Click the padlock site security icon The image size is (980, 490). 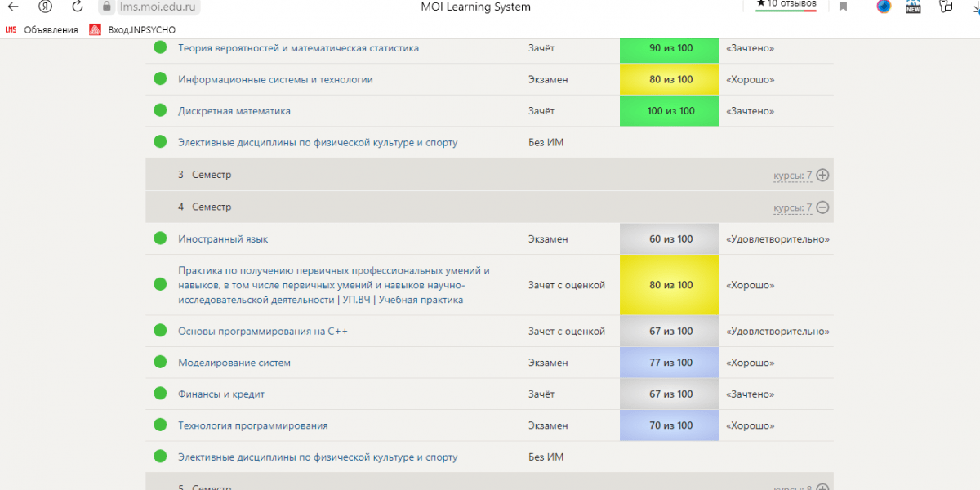click(105, 7)
